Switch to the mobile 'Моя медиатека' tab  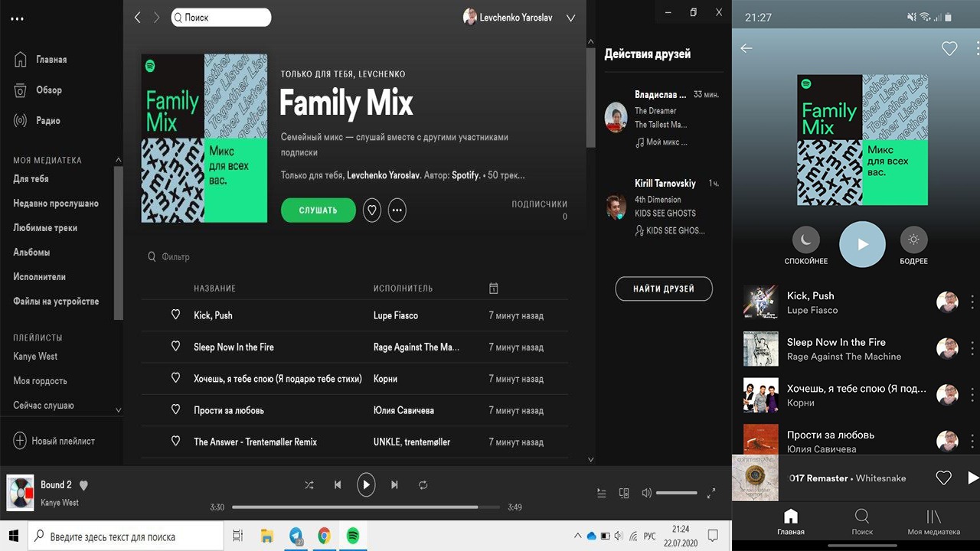933,521
